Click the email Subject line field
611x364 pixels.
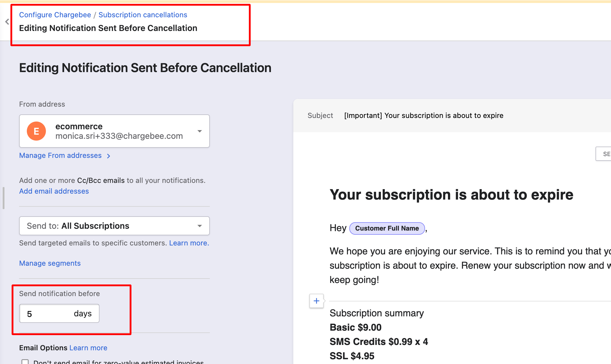click(424, 116)
